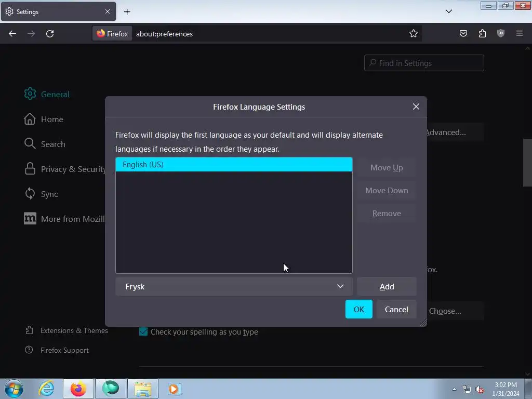This screenshot has width=532, height=399.
Task: Click the network tray icon
Action: pyautogui.click(x=467, y=390)
